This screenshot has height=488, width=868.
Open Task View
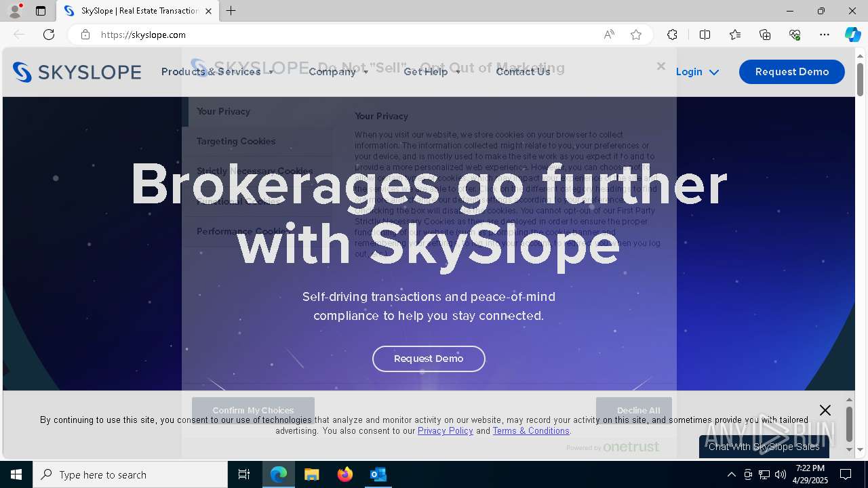244,474
